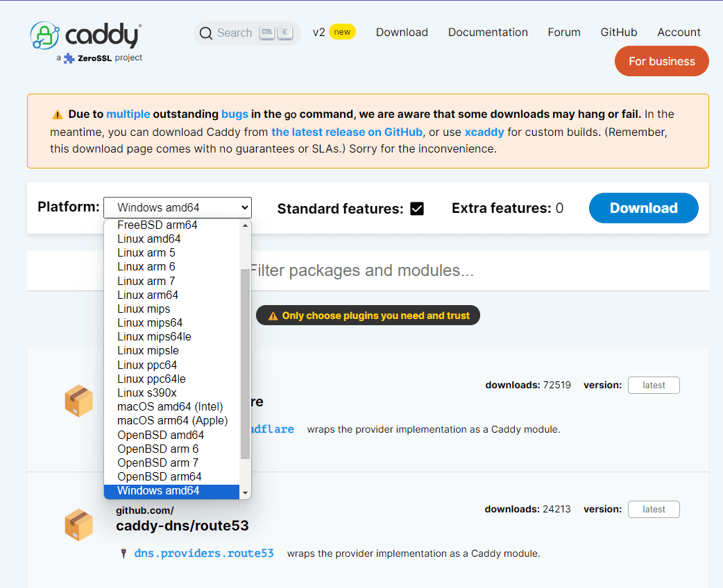Uncheck the Standard features checkbox
The image size is (723, 588).
point(416,207)
